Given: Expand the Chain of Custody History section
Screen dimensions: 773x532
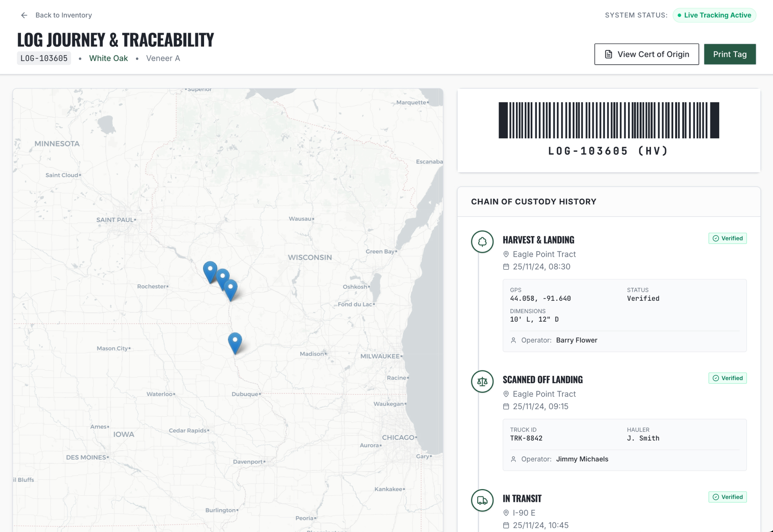Looking at the screenshot, I should click(x=534, y=201).
